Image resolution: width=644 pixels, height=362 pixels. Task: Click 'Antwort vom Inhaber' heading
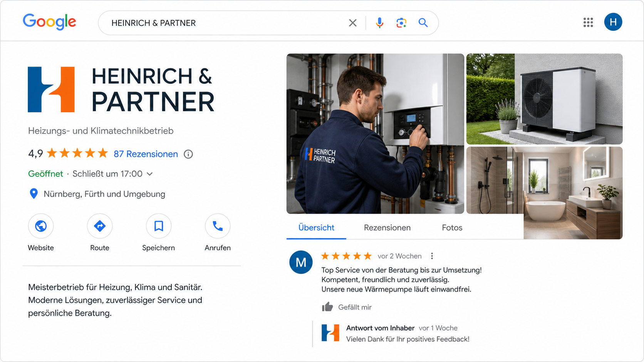[380, 328]
